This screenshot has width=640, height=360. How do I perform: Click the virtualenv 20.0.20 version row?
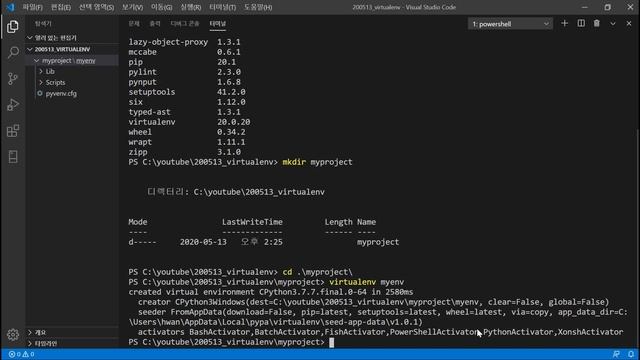[x=189, y=122]
